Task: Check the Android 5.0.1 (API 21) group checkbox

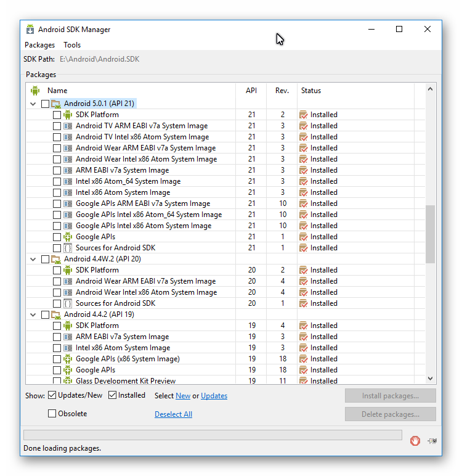Action: [x=45, y=104]
